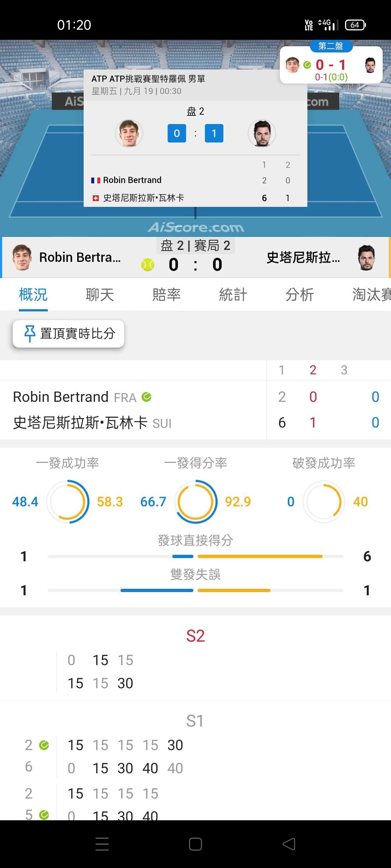Screen dimensions: 391x868
Task: Go to the 分析 tab
Action: pos(300,294)
